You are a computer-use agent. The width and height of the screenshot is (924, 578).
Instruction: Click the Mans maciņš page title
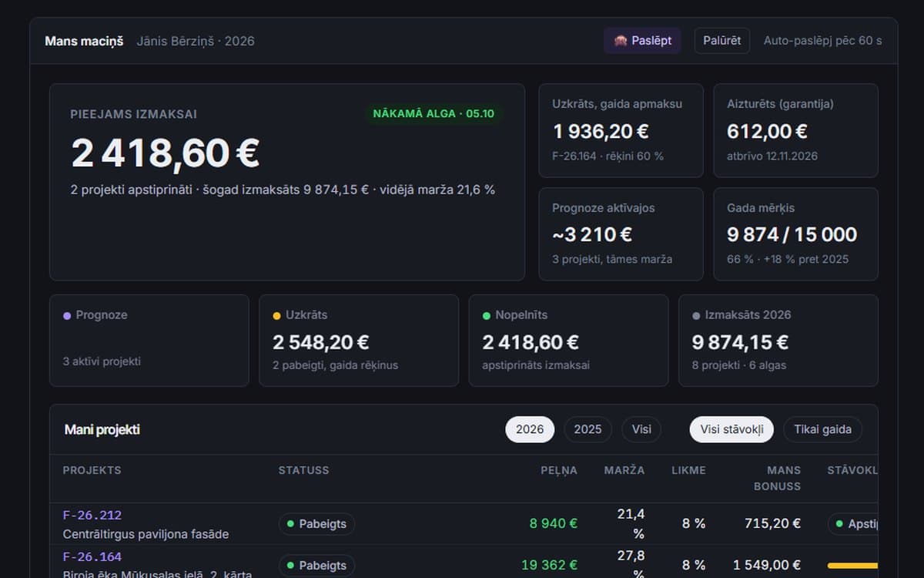pyautogui.click(x=84, y=41)
